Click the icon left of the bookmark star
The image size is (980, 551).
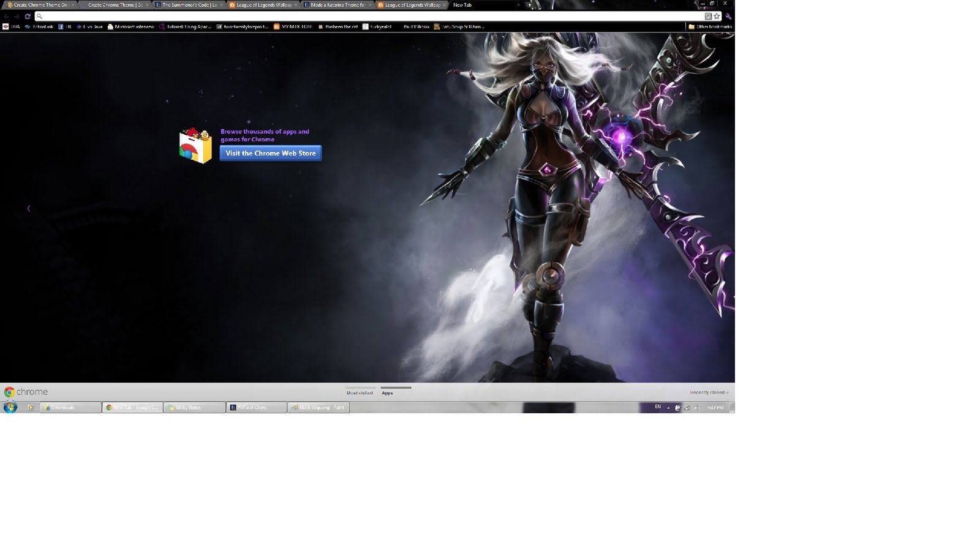pyautogui.click(x=708, y=17)
